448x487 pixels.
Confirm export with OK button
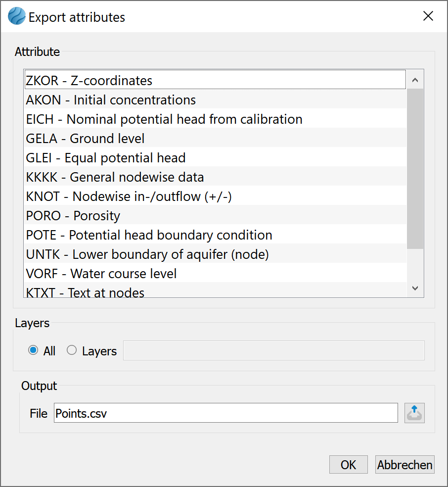[x=349, y=465]
